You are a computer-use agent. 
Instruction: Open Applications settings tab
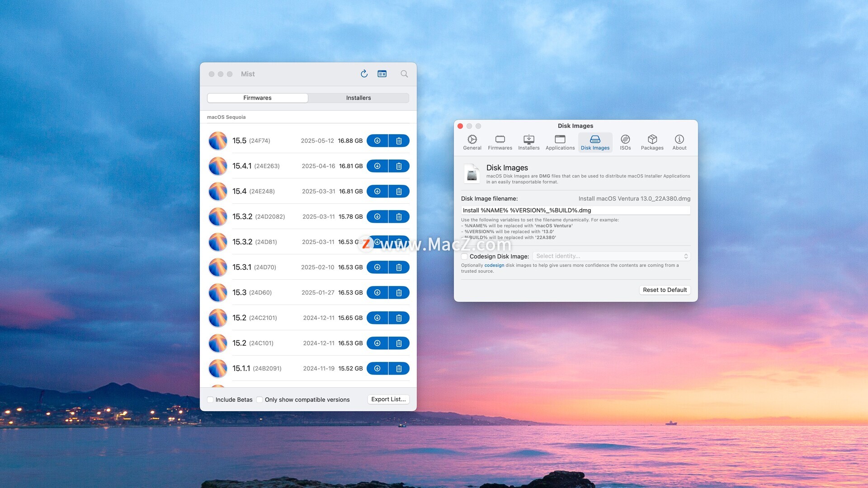tap(560, 142)
